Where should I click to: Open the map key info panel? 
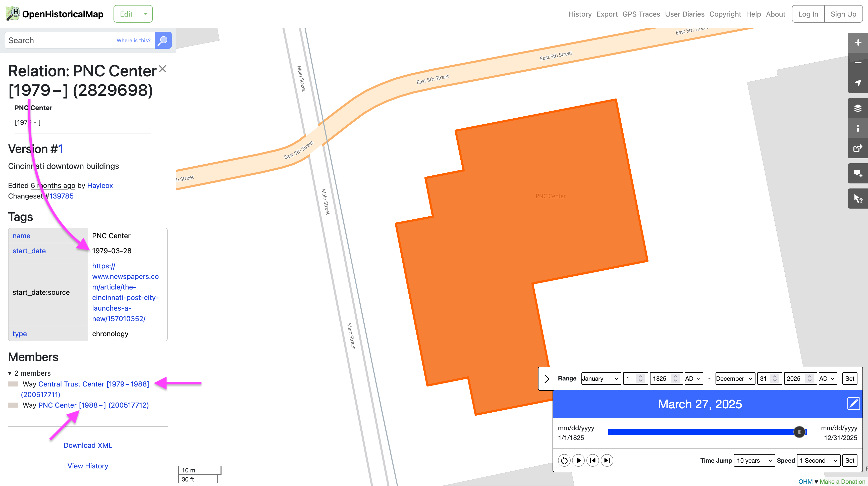pyautogui.click(x=858, y=128)
